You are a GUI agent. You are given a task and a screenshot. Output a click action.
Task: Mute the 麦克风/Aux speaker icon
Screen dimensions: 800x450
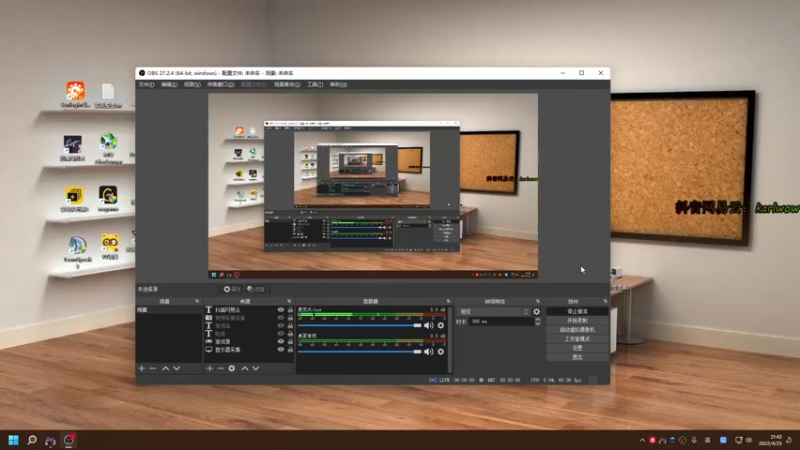[429, 326]
